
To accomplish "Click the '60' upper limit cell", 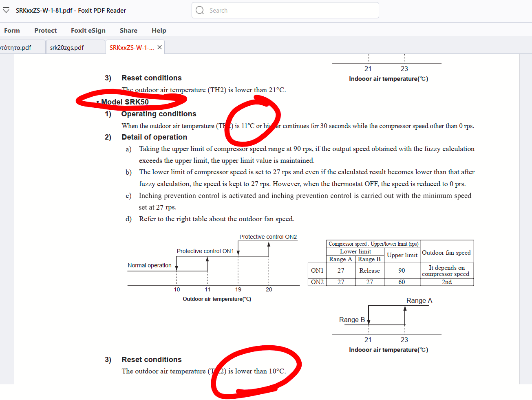I will 402,282.
